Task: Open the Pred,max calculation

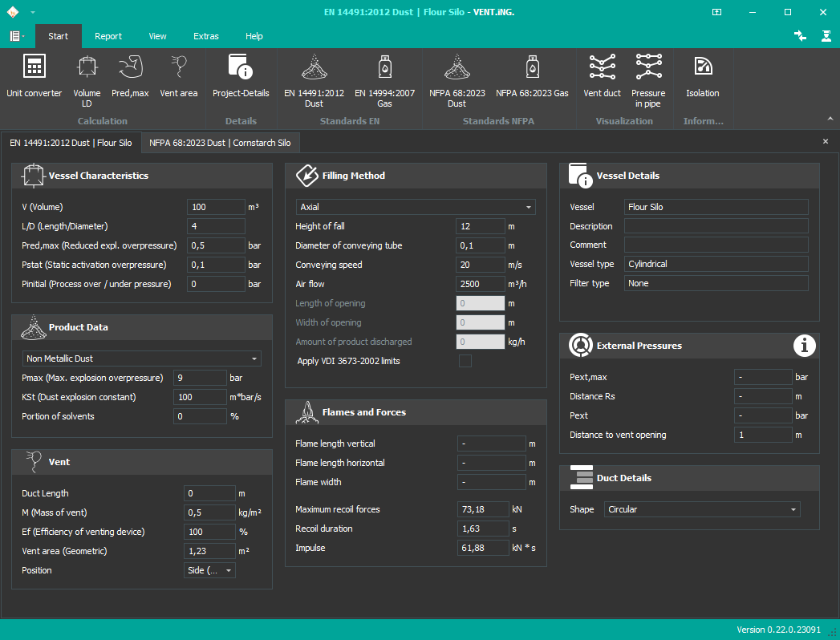Action: 130,76
